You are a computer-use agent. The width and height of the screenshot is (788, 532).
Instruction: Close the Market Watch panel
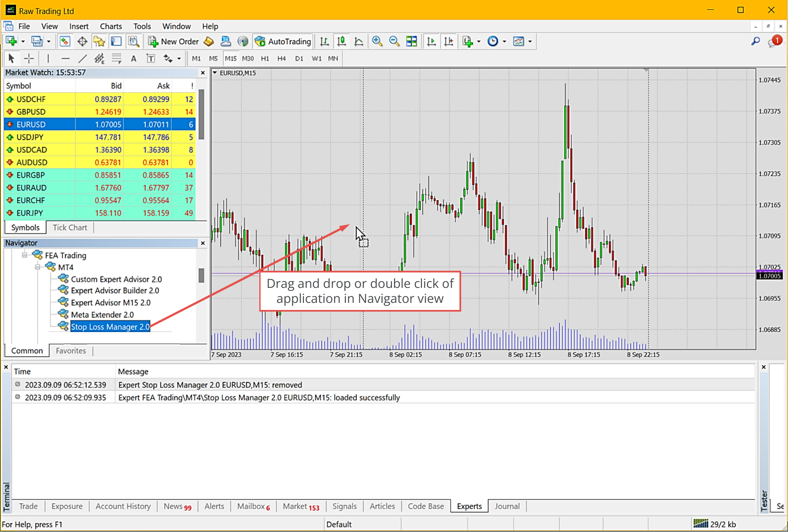tap(203, 73)
